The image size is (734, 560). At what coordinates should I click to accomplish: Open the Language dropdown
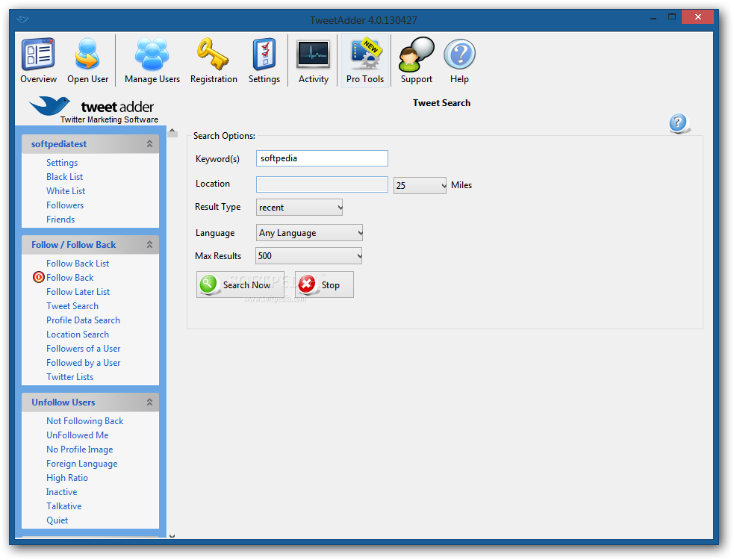(x=309, y=233)
